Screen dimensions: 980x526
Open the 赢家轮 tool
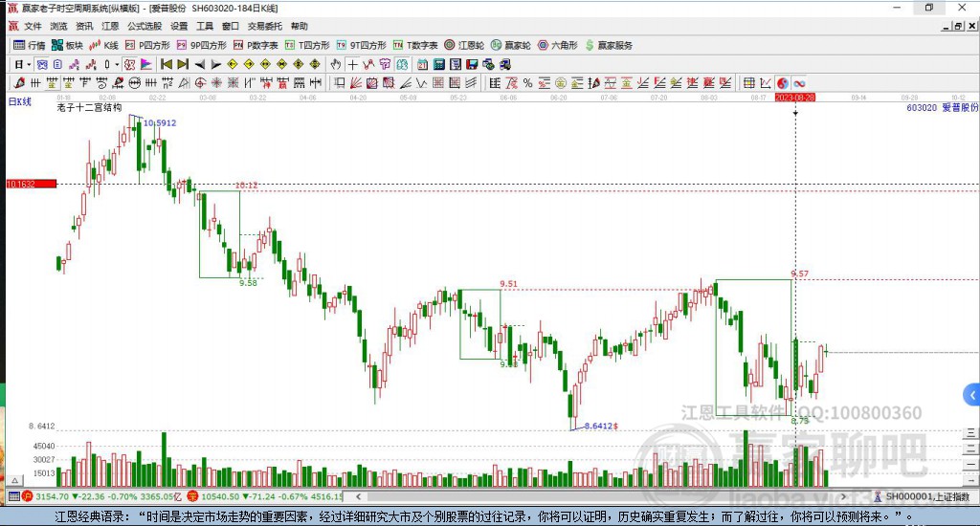pyautogui.click(x=511, y=45)
